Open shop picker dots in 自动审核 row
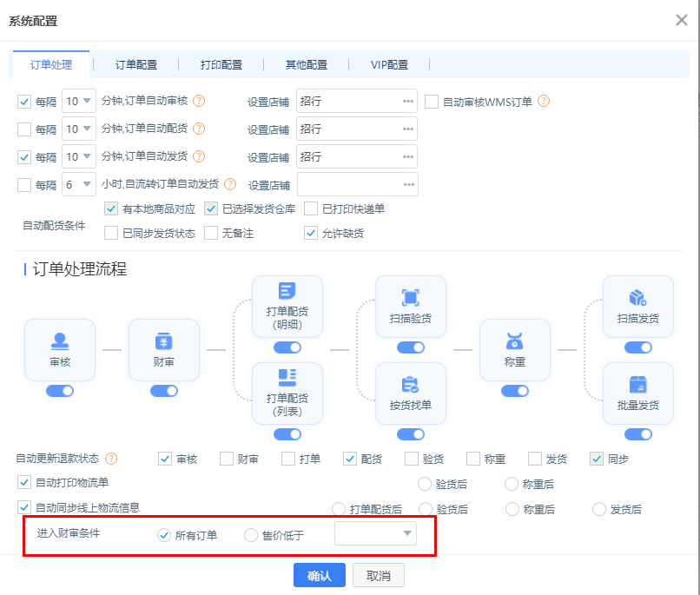Viewport: 700px width, 595px height. 408,102
